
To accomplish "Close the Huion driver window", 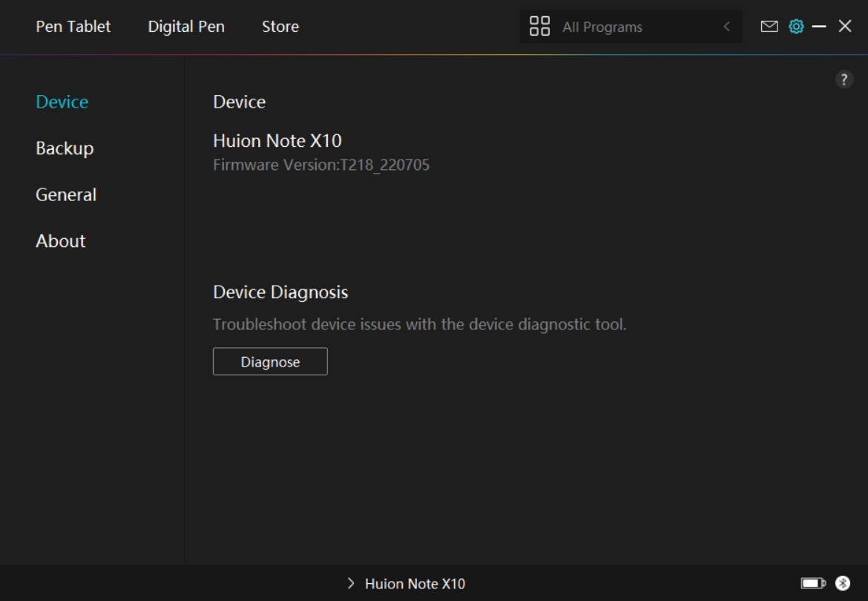I will pos(845,27).
